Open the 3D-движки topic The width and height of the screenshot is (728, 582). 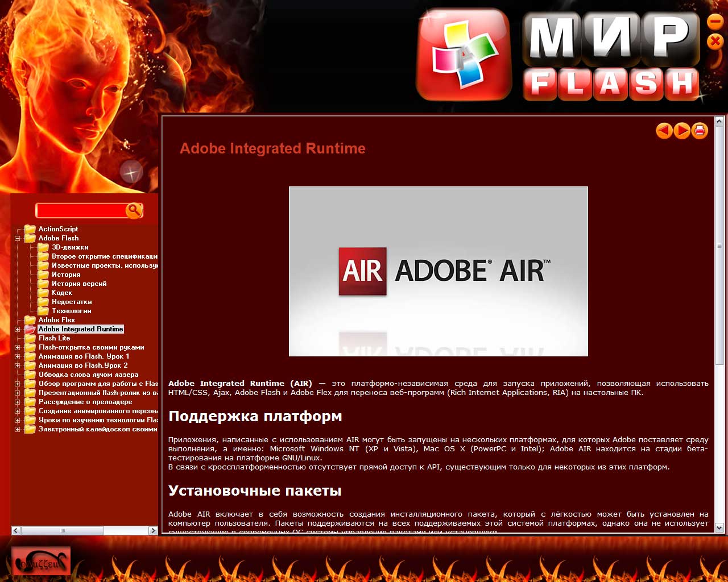point(70,247)
